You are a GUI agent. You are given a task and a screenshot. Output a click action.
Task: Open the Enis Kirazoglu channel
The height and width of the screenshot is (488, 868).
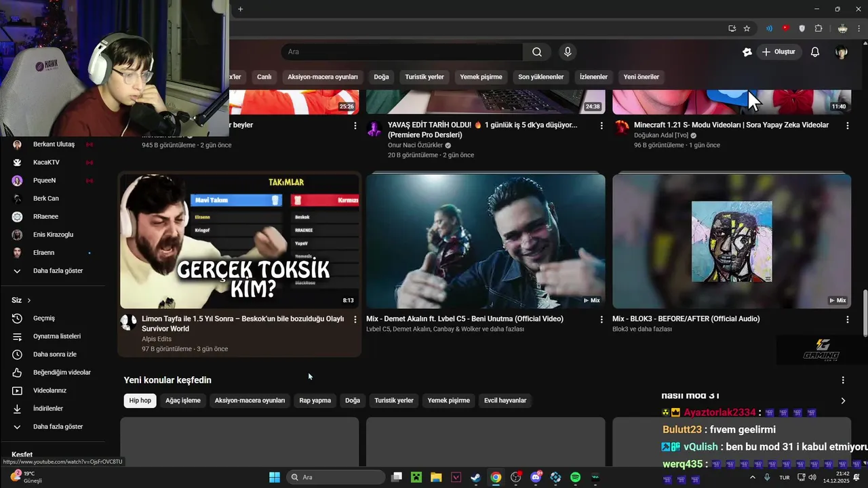click(x=52, y=235)
